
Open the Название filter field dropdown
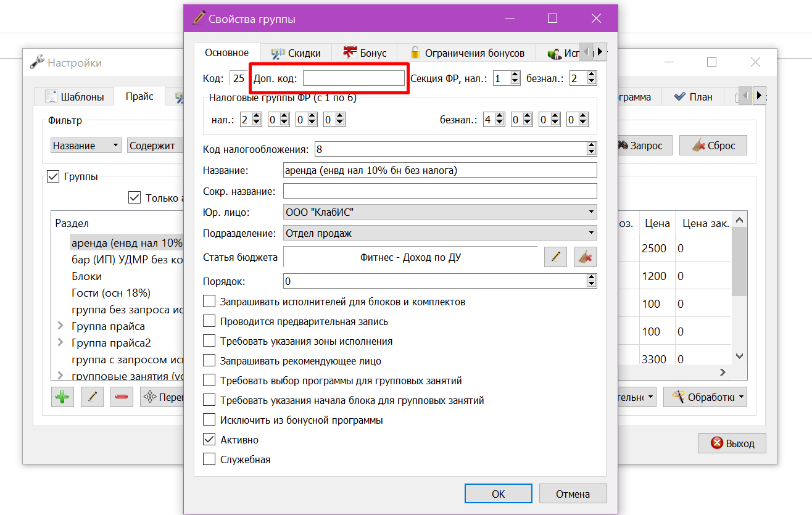pos(86,146)
